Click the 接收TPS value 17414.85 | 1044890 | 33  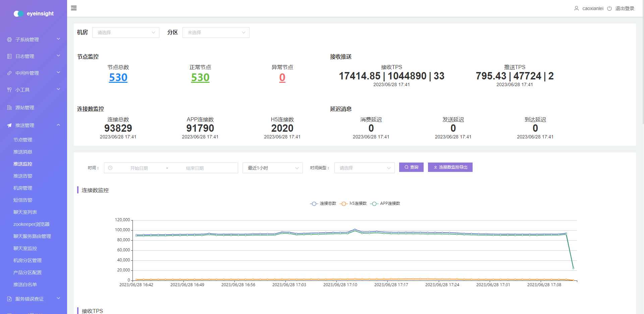[391, 76]
